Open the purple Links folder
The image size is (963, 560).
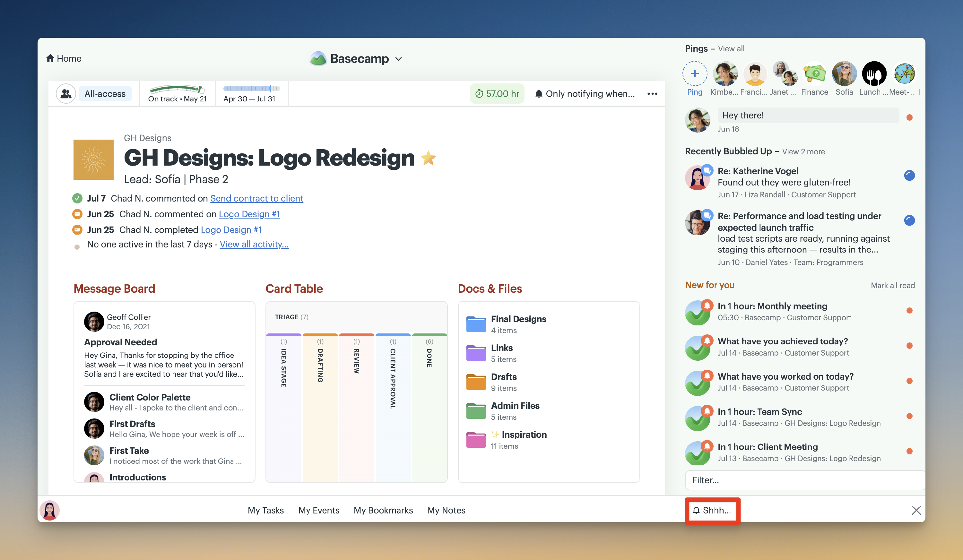[476, 353]
